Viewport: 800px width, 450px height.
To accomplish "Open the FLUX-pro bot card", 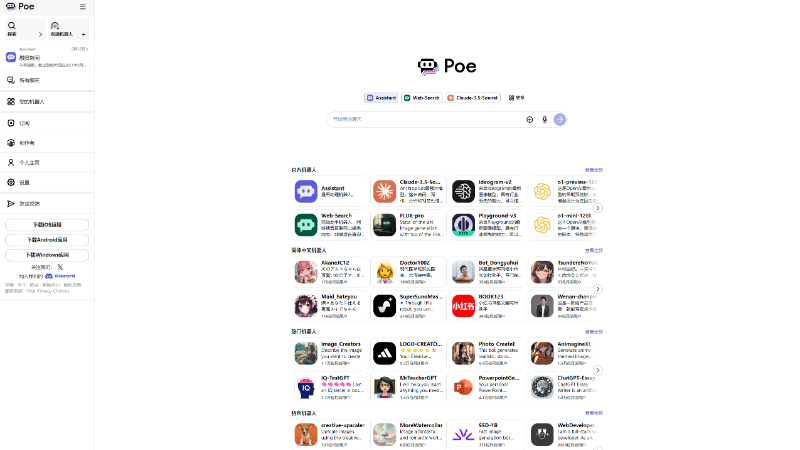I will point(408,225).
